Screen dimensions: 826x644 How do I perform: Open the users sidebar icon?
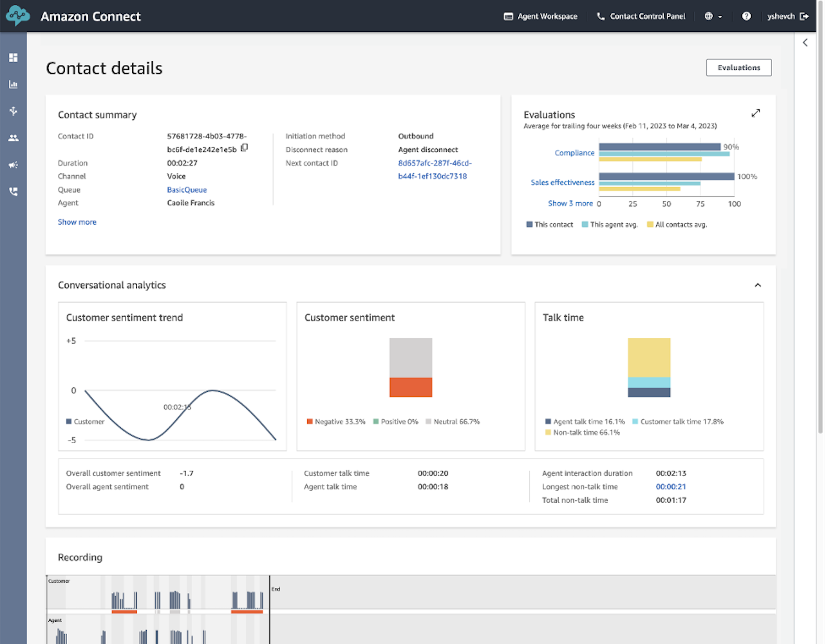(13, 138)
